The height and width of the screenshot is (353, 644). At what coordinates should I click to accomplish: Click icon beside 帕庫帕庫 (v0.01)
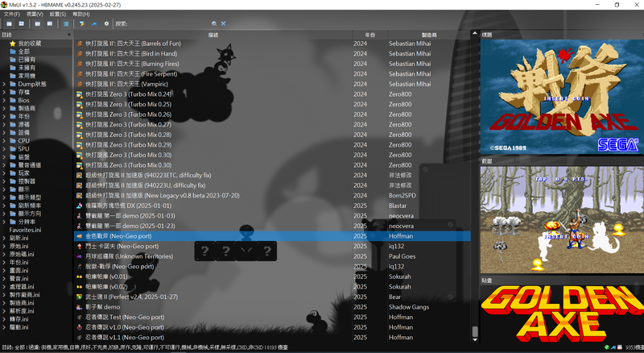pos(79,276)
